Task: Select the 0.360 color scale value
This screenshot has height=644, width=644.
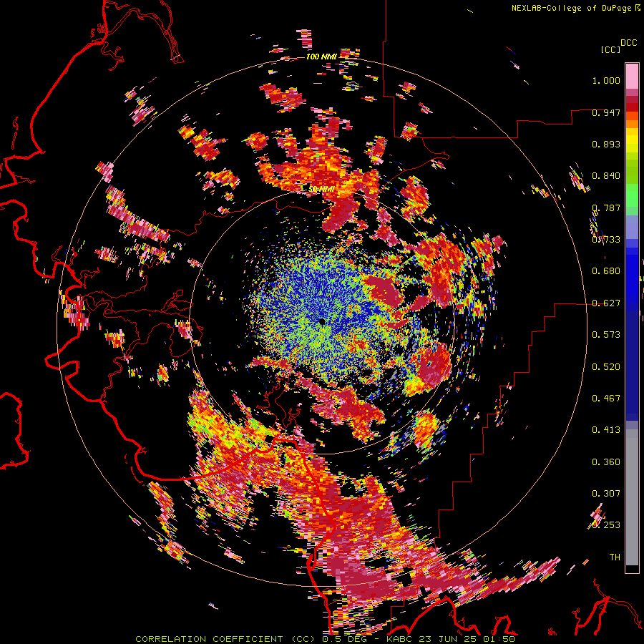Action: coord(606,462)
